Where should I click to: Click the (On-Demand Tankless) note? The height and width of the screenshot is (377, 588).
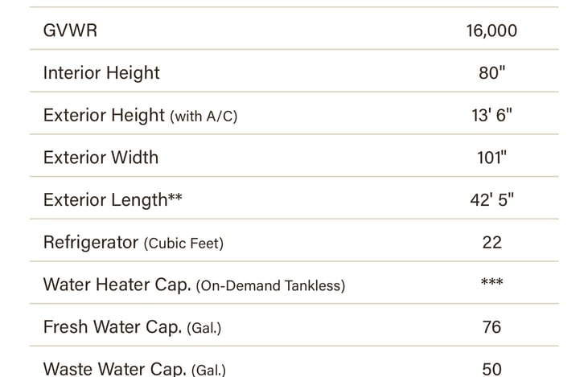(270, 285)
